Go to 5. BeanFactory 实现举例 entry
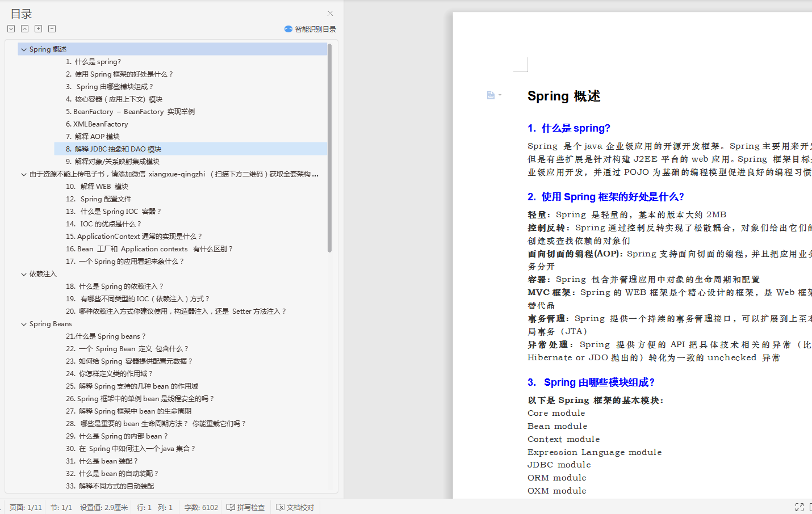The image size is (812, 514). point(130,112)
